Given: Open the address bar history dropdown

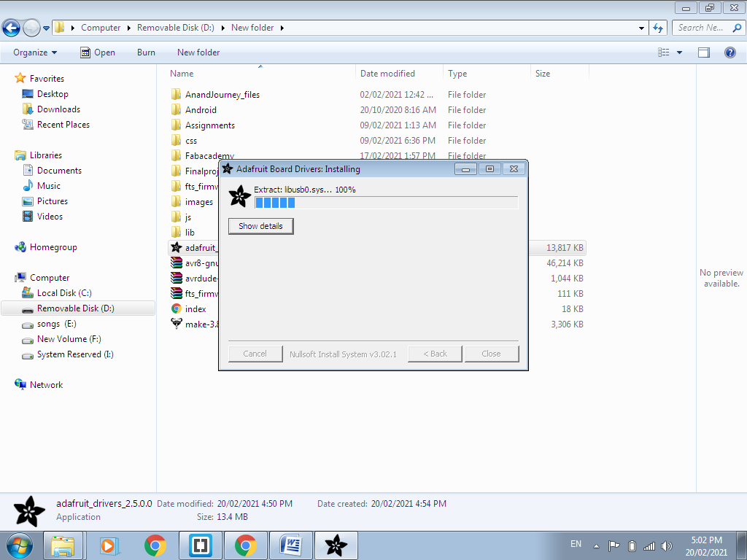Looking at the screenshot, I should point(641,28).
